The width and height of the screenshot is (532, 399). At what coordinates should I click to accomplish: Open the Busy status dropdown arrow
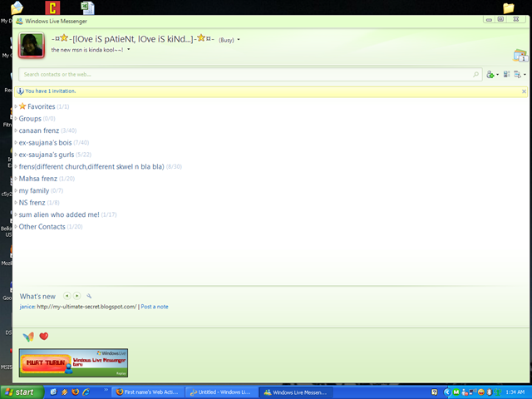coord(239,40)
